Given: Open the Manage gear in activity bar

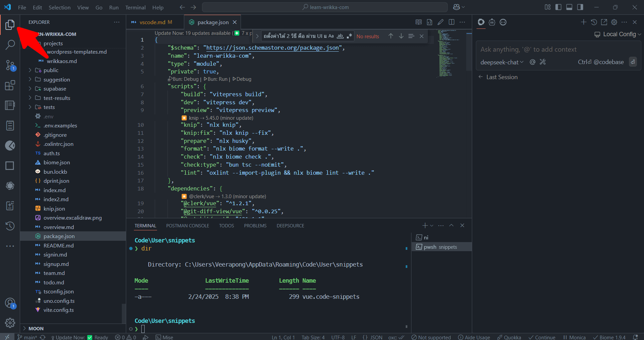Looking at the screenshot, I should click(10, 323).
